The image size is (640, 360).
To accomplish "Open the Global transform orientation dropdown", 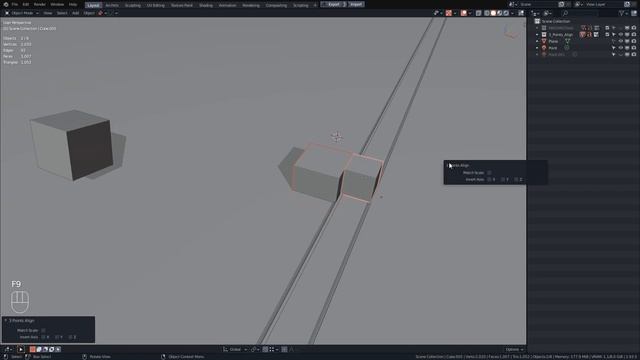I will pos(235,349).
